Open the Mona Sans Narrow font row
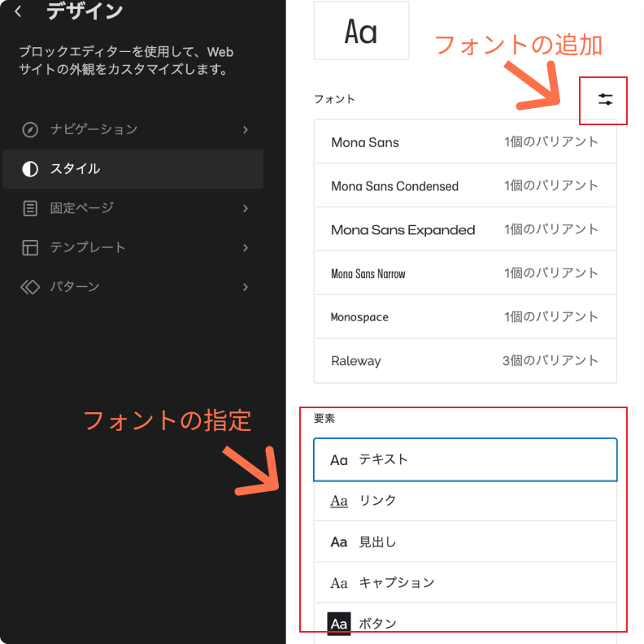Image resolution: width=644 pixels, height=644 pixels. pos(465,273)
